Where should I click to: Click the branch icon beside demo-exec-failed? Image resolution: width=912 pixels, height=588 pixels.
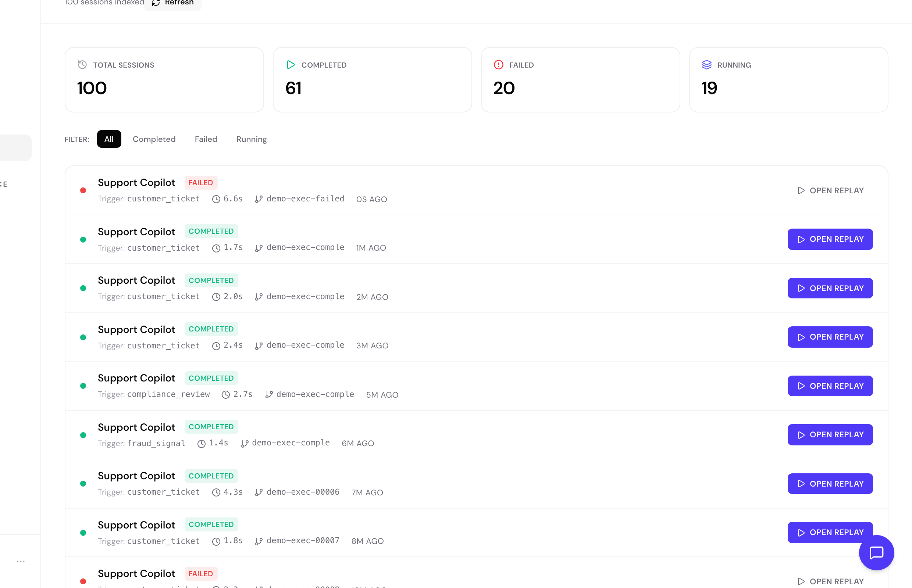pyautogui.click(x=259, y=199)
